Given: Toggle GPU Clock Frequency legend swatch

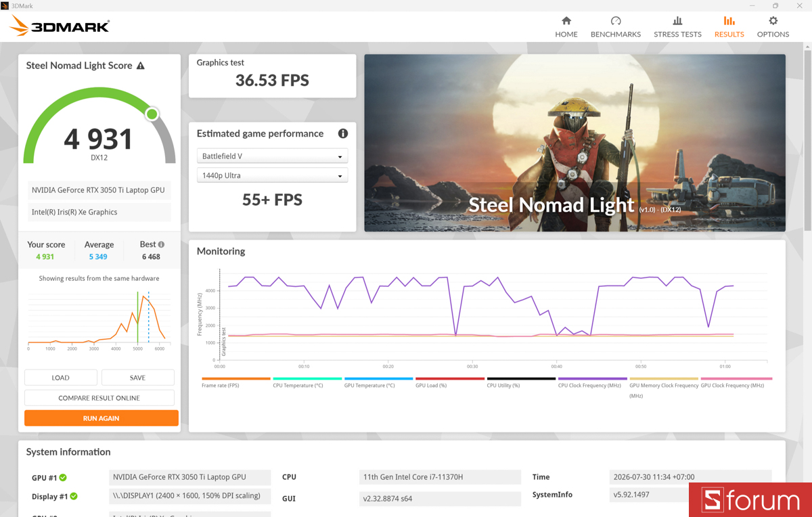Looking at the screenshot, I should point(736,379).
